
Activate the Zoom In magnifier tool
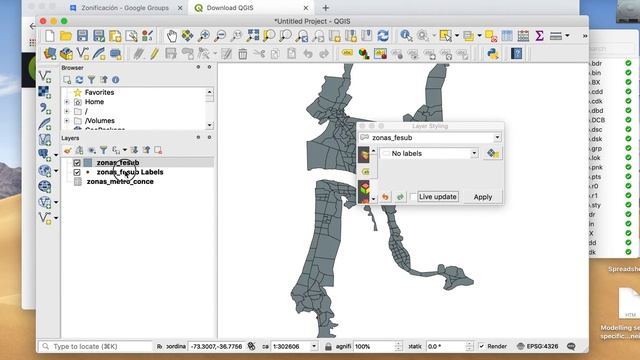204,36
